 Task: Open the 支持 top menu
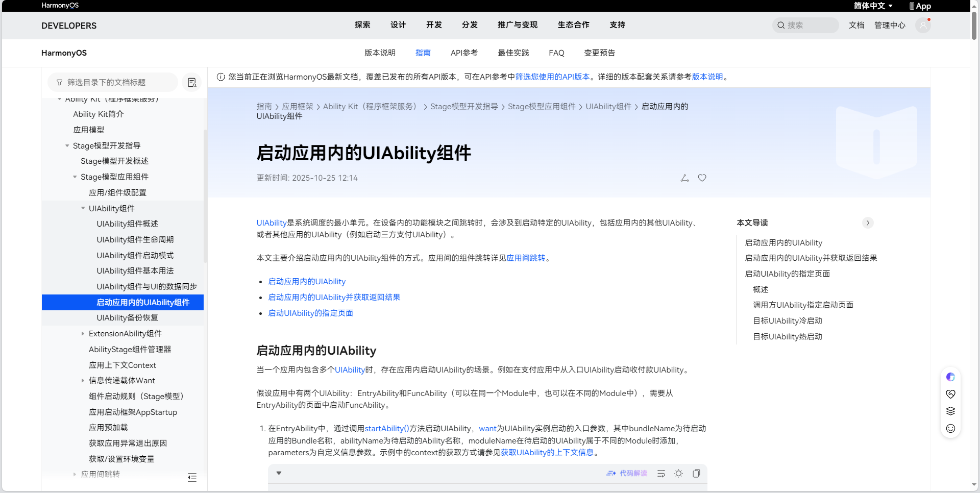(617, 25)
